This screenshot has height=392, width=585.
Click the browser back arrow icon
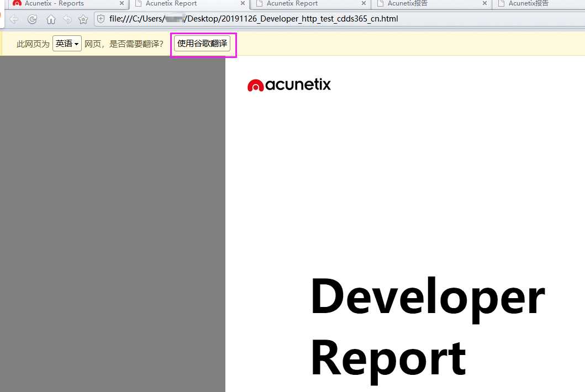14,19
